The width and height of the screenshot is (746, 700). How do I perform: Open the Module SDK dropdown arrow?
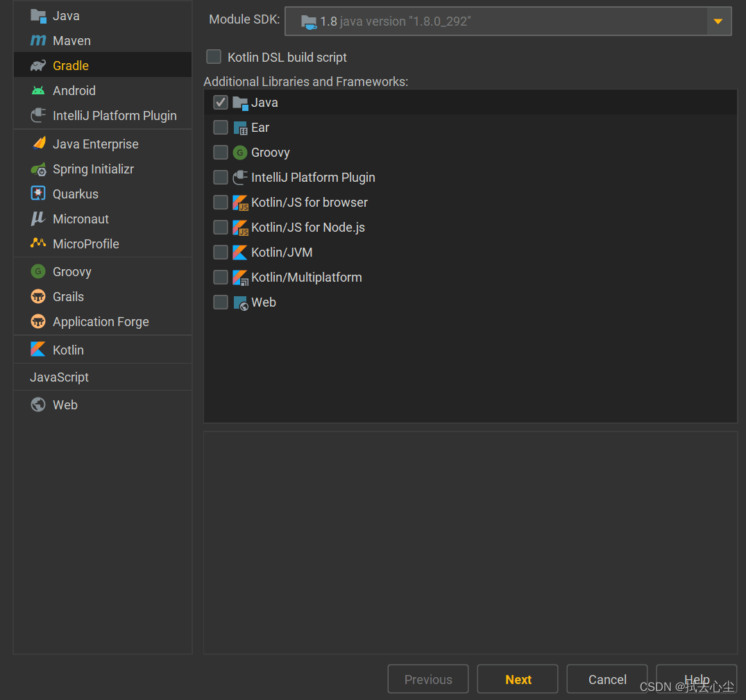pos(718,22)
